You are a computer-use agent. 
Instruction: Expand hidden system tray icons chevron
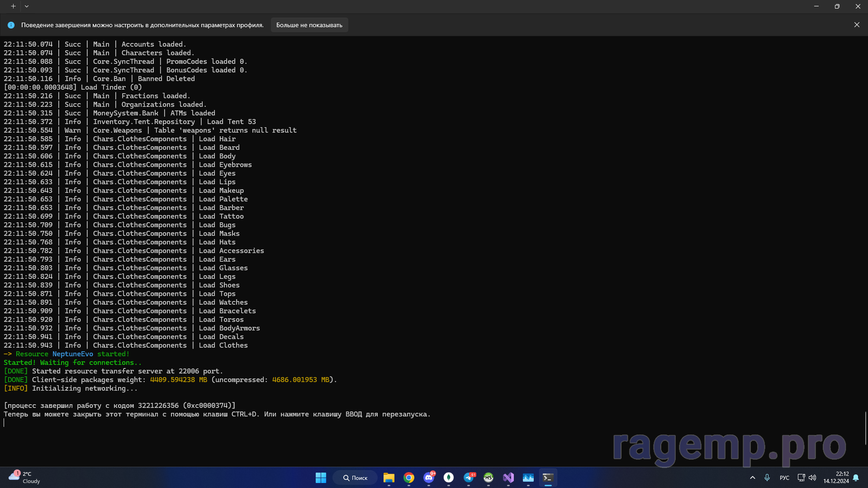(752, 478)
